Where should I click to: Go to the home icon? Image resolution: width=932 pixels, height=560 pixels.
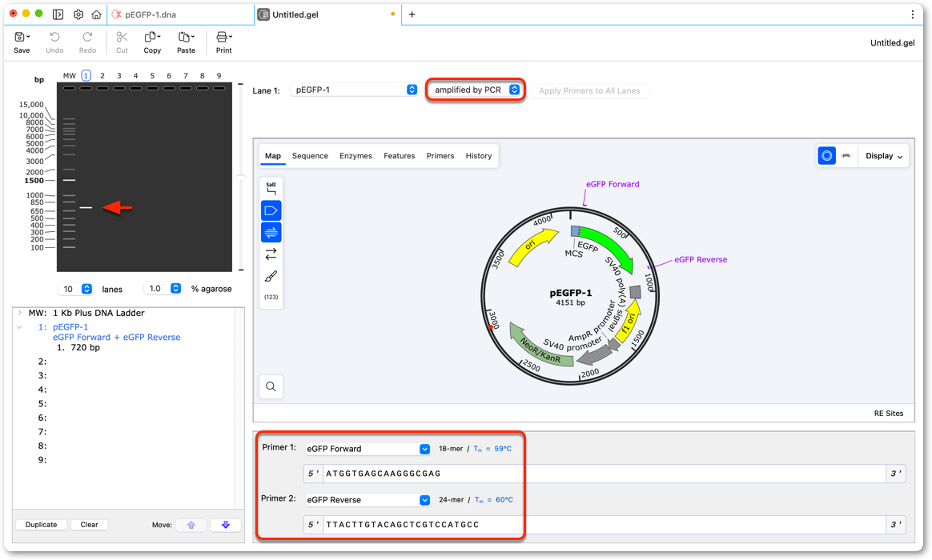coord(96,14)
